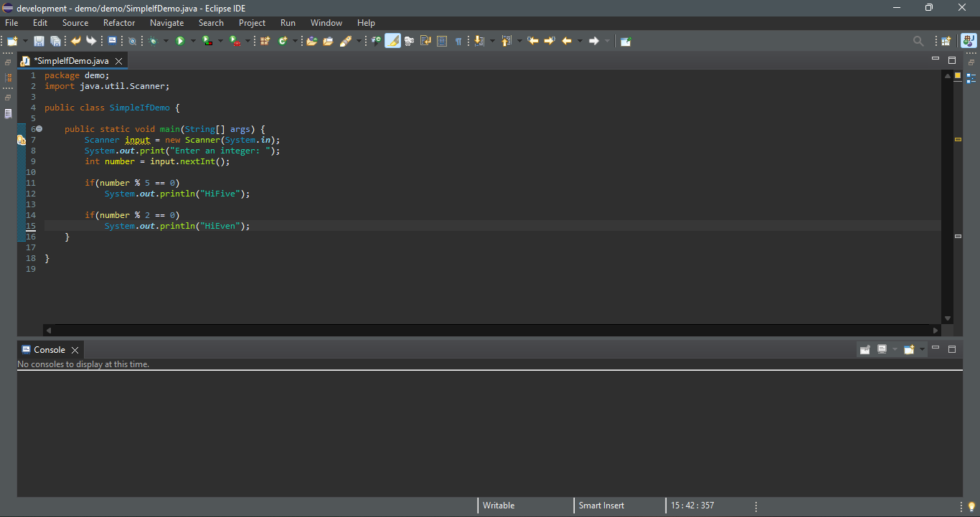Open the Open Console dropdown arrow
This screenshot has height=517, width=980.
[x=922, y=349]
